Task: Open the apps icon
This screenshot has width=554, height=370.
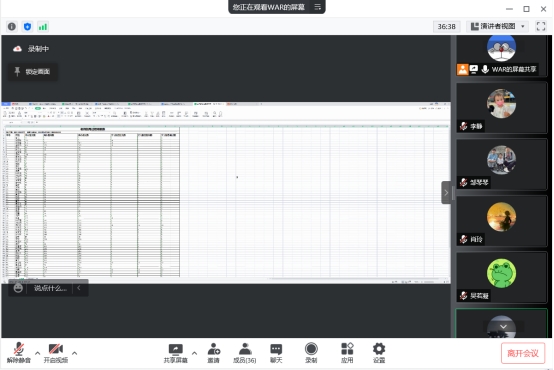Action: tap(347, 353)
